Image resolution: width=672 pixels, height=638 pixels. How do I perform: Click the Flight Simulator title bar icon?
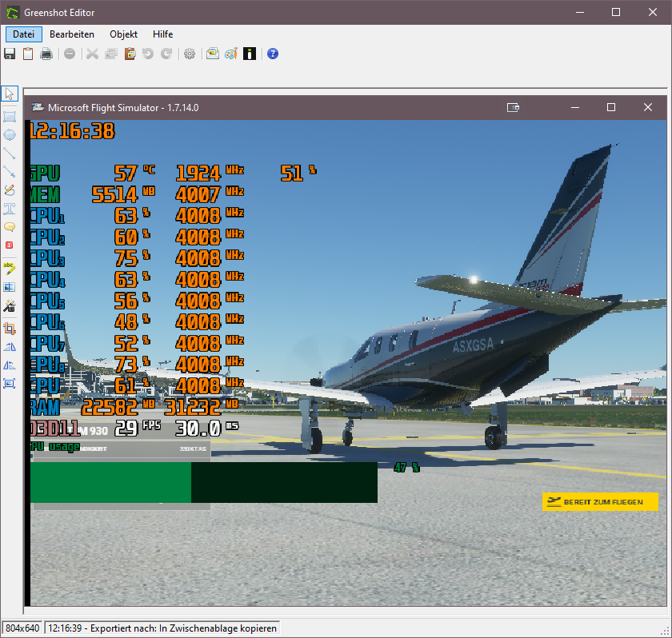pos(38,107)
